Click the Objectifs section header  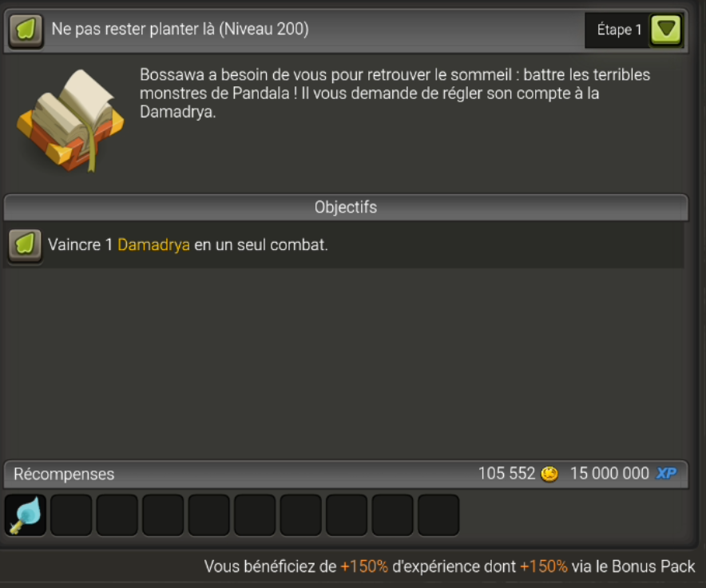346,207
